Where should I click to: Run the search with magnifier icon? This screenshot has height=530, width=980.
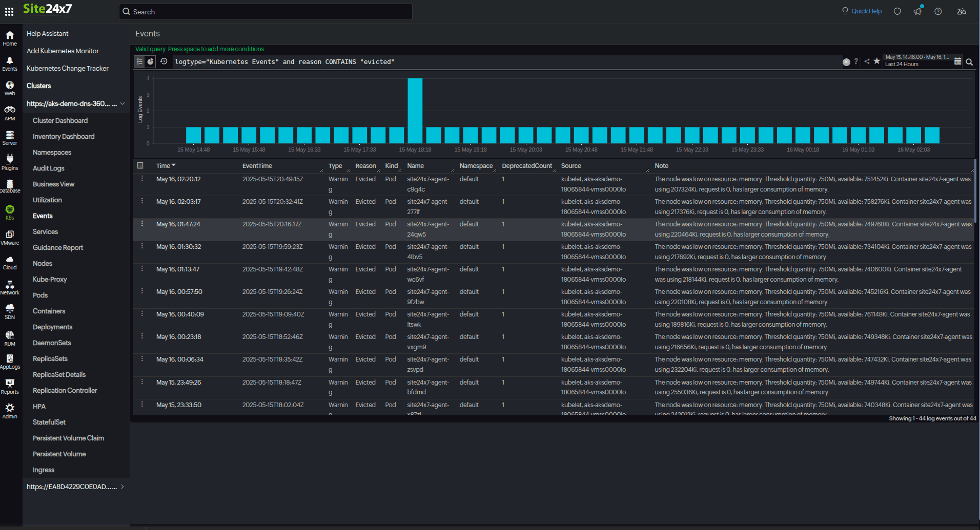[969, 62]
